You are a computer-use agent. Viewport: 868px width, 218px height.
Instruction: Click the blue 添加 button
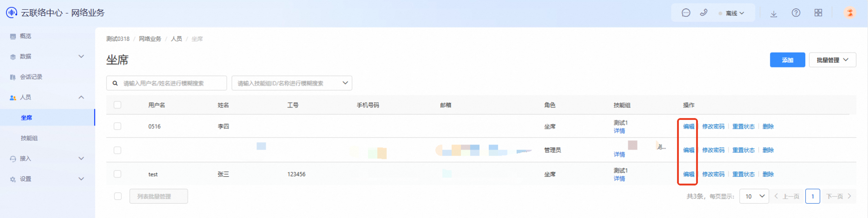click(787, 60)
